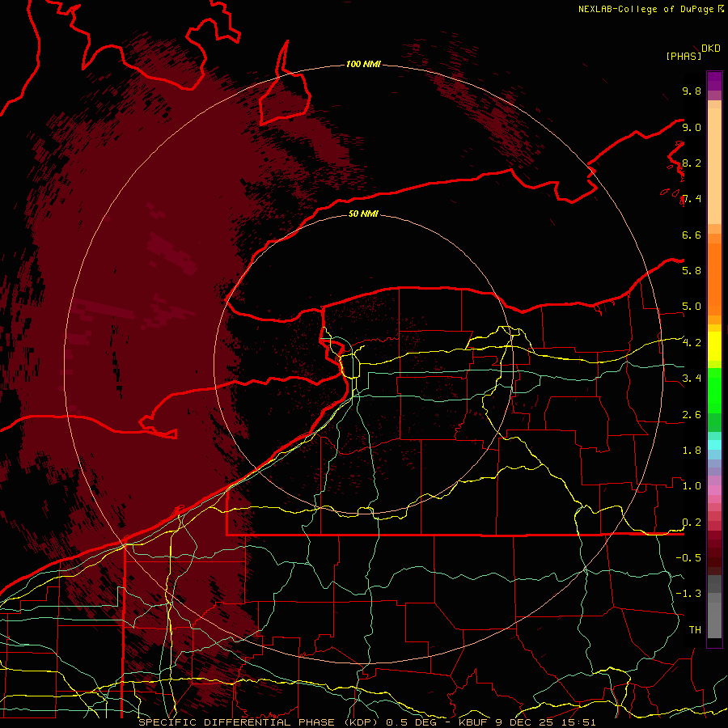Click the 4.2 value on the scale
Viewport: 728px width, 728px height.
pos(692,343)
